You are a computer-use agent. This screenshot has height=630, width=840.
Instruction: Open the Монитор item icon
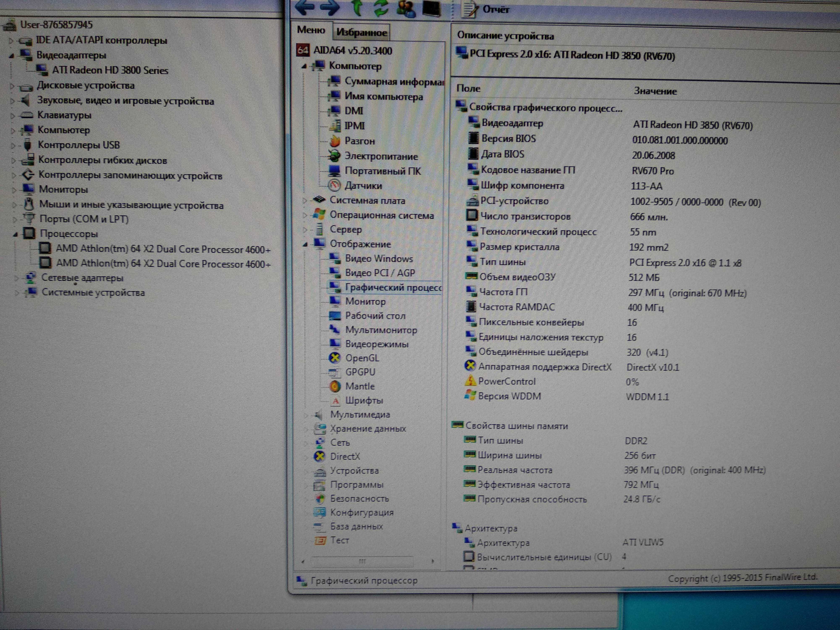[335, 301]
